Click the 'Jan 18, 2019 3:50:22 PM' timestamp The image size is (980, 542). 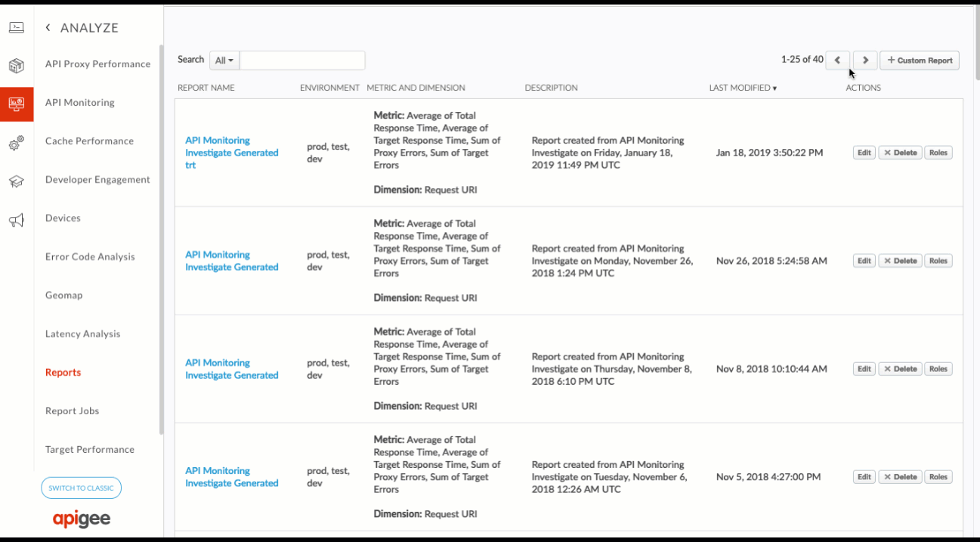[769, 153]
